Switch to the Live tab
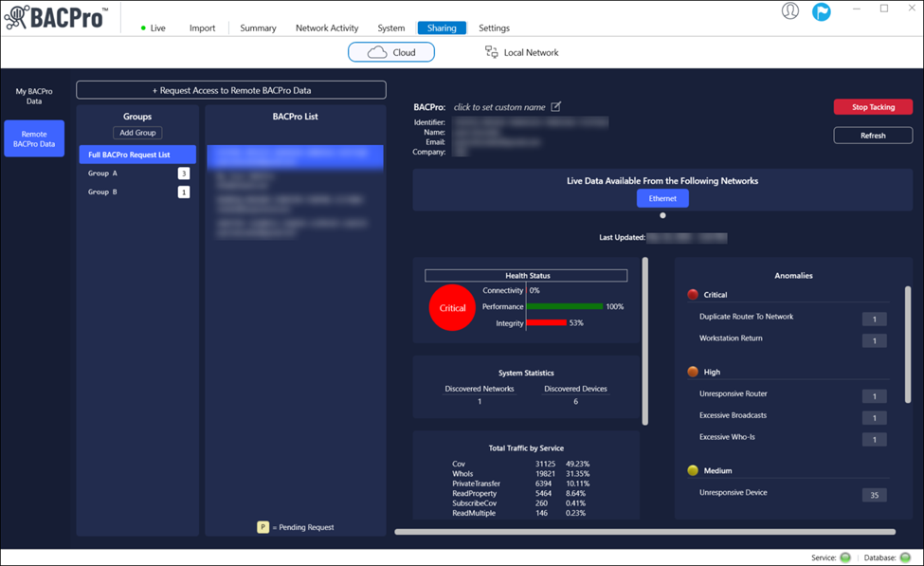924x566 pixels. (157, 27)
